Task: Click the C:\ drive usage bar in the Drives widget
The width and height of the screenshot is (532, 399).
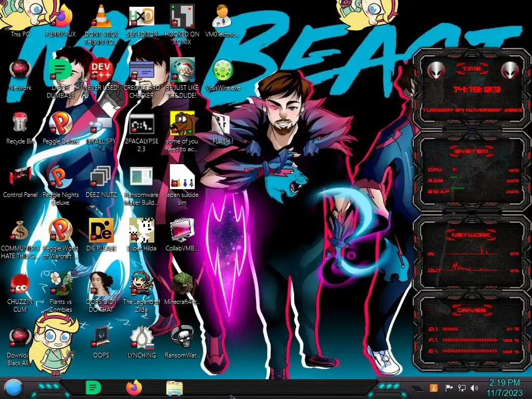Action: (x=474, y=329)
